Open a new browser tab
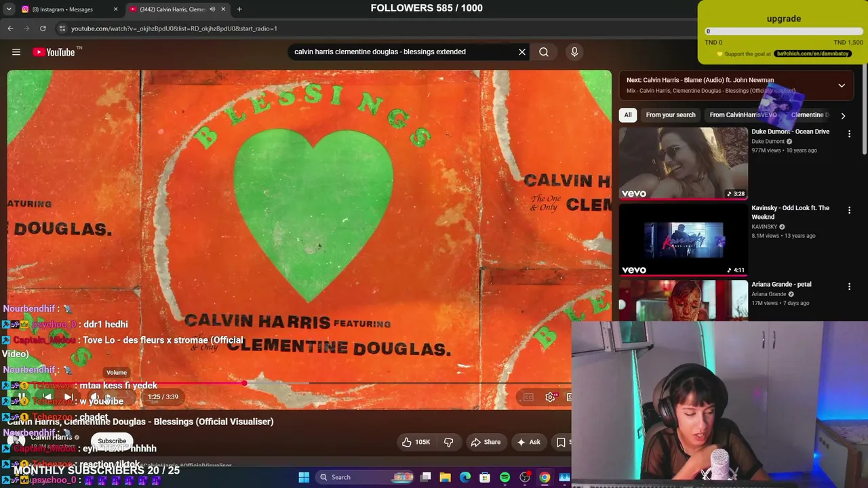The image size is (868, 488). tap(239, 9)
